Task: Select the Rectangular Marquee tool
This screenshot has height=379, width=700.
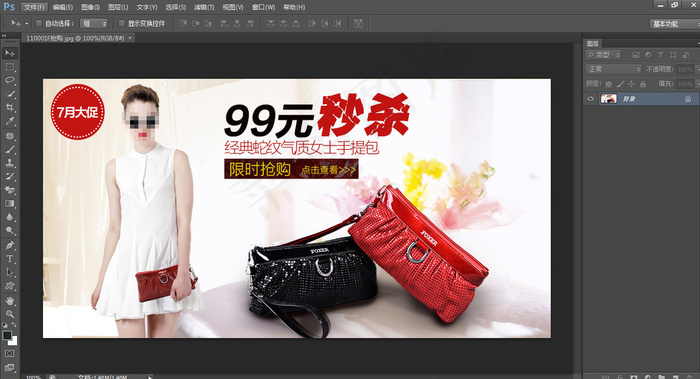Action: (x=9, y=67)
